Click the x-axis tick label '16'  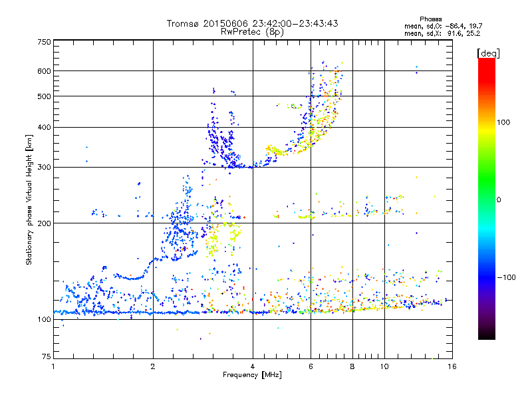pyautogui.click(x=452, y=366)
